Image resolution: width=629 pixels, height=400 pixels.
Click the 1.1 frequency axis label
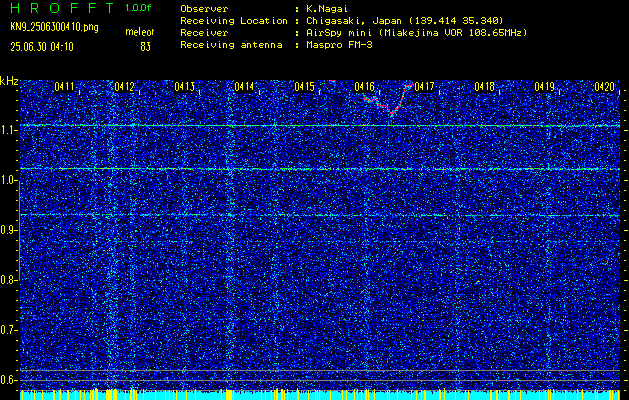coord(8,131)
